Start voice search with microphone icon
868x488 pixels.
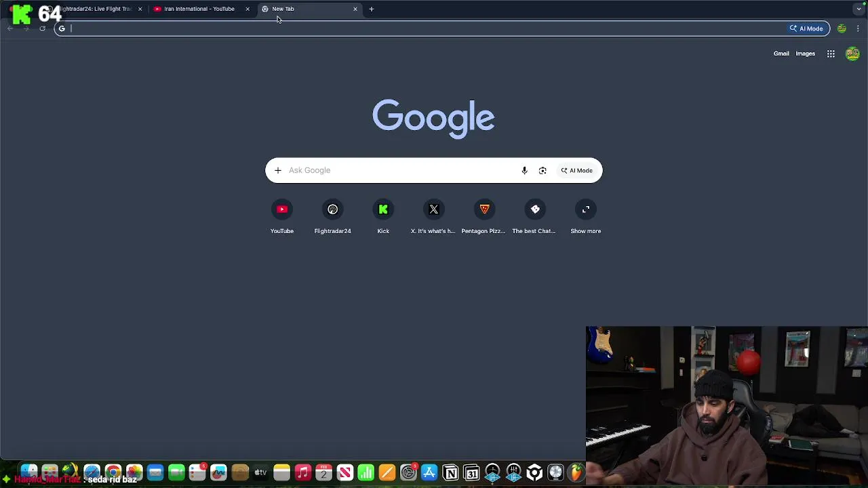point(524,170)
